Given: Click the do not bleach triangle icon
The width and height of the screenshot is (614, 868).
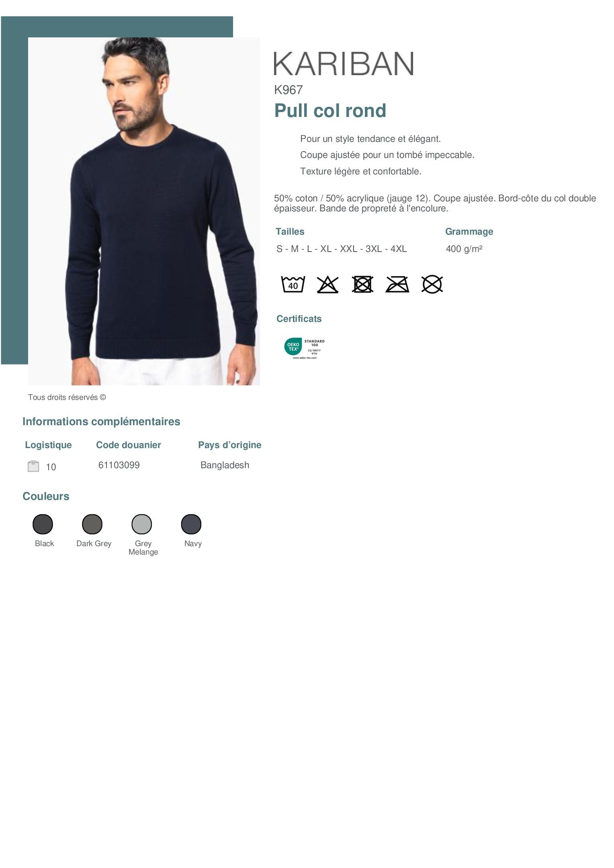Looking at the screenshot, I should (327, 285).
